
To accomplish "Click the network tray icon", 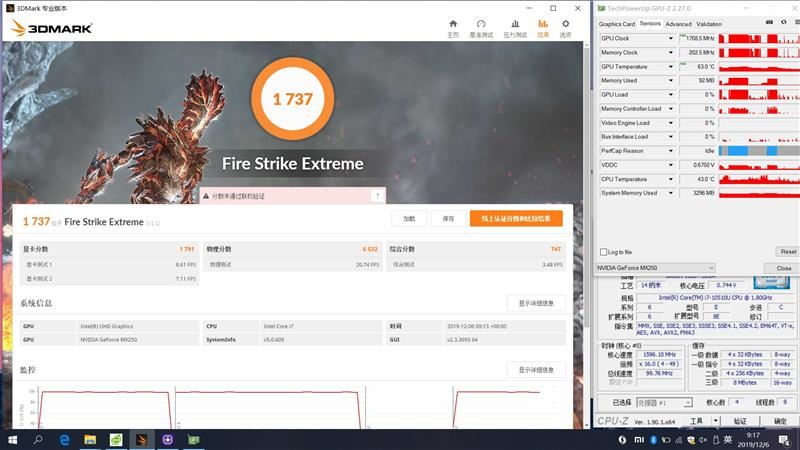I will [x=679, y=440].
